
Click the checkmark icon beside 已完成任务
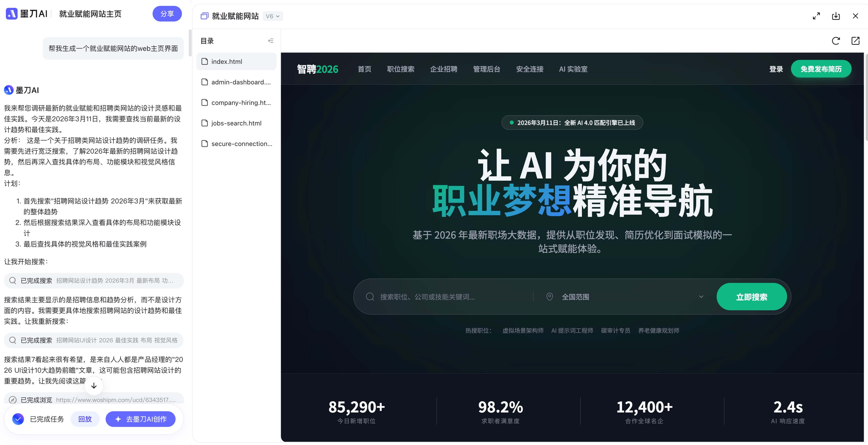pos(18,419)
